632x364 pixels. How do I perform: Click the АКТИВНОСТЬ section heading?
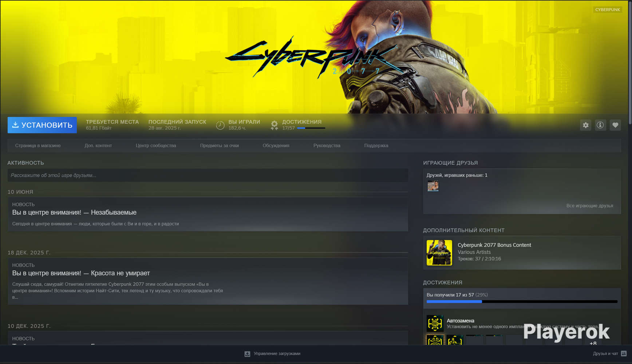[25, 163]
